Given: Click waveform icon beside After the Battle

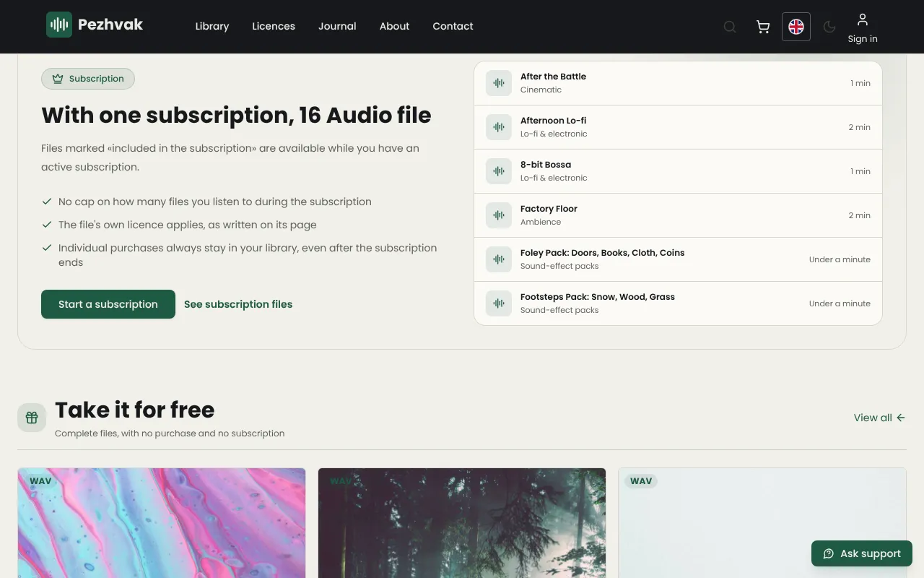Looking at the screenshot, I should (x=499, y=83).
